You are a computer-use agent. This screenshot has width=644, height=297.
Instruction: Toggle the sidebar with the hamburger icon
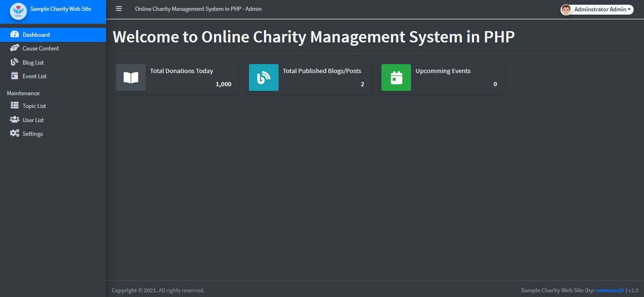pyautogui.click(x=118, y=8)
